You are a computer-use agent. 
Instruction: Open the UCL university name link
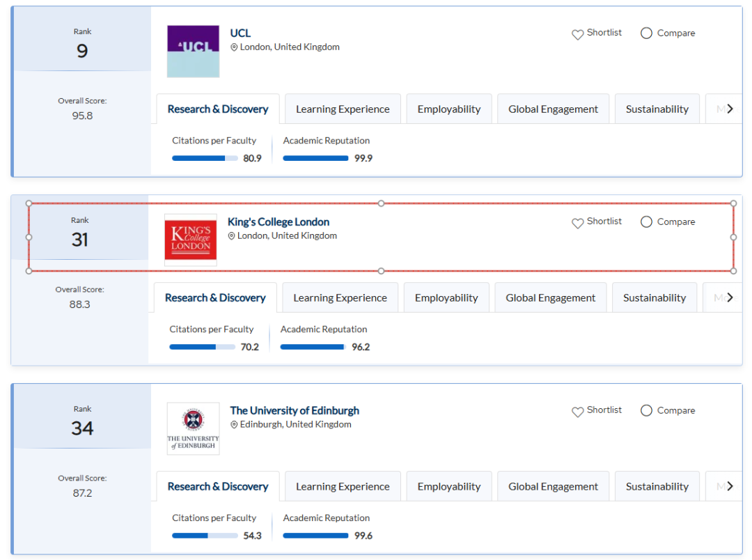tap(240, 33)
